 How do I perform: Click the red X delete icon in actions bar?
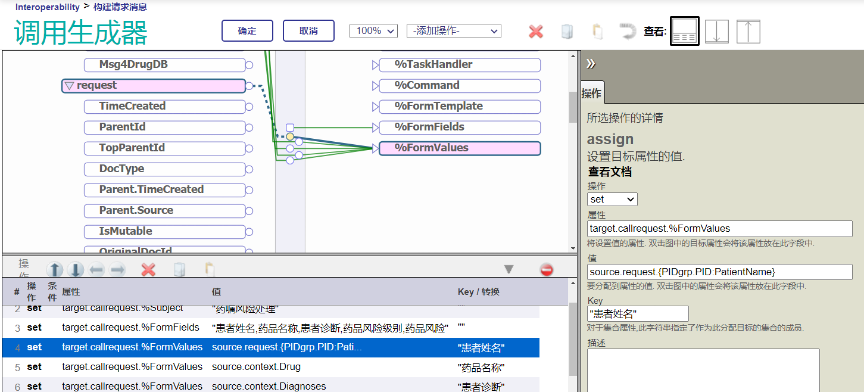pos(148,270)
